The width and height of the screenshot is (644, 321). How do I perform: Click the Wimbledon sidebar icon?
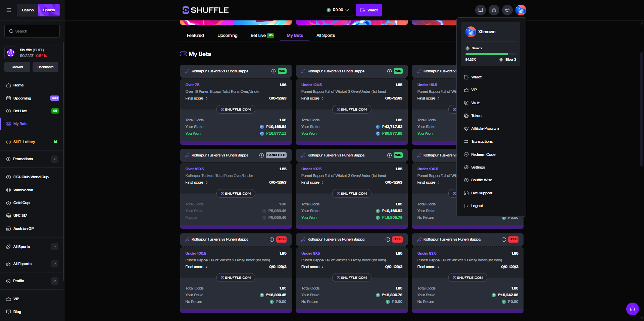tap(9, 190)
